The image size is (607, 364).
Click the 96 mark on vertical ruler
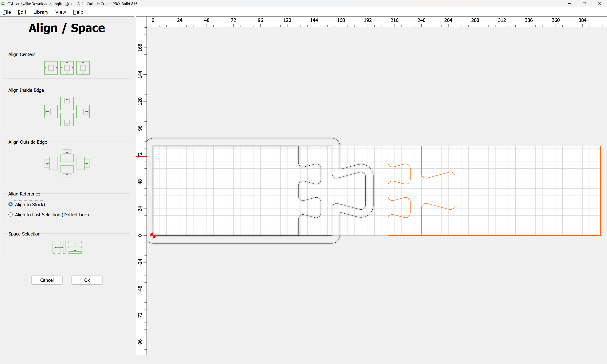tap(140, 128)
